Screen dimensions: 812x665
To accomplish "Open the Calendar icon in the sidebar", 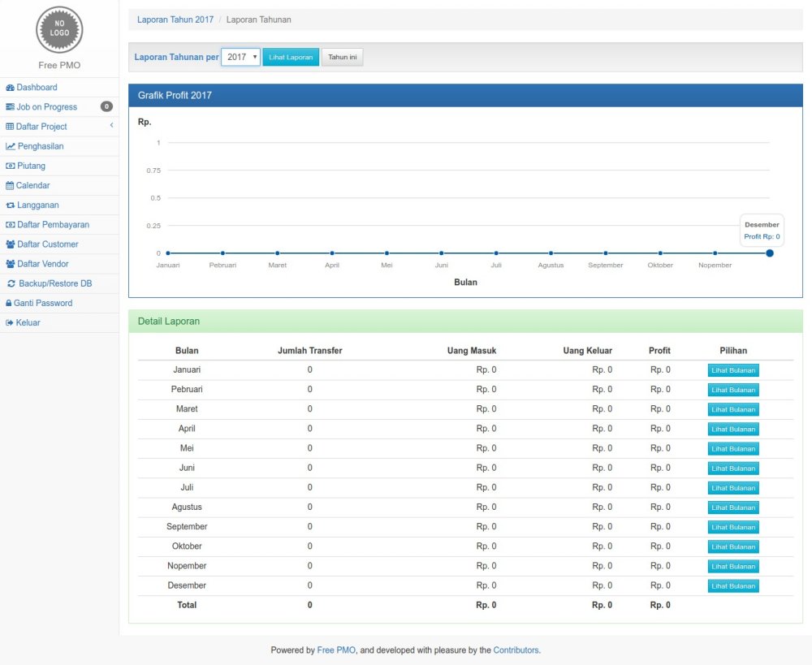I will click(11, 185).
